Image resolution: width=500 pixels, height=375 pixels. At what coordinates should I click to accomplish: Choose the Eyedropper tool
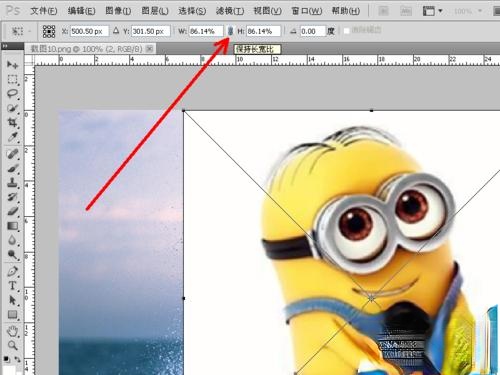coord(12,137)
